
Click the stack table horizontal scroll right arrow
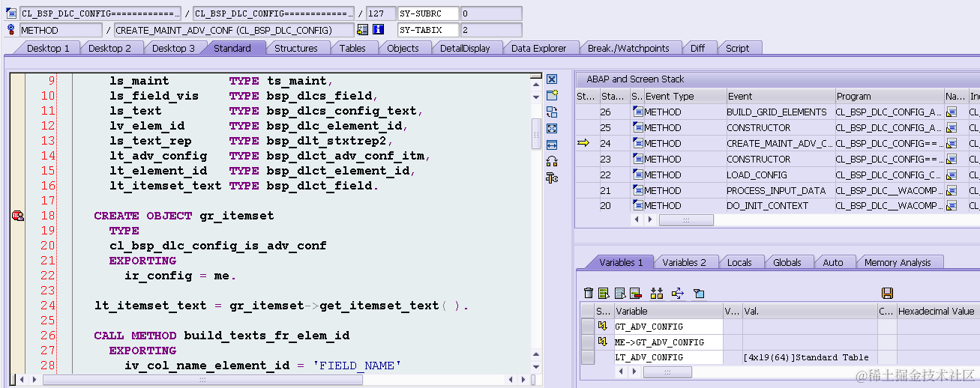pyautogui.click(x=649, y=219)
